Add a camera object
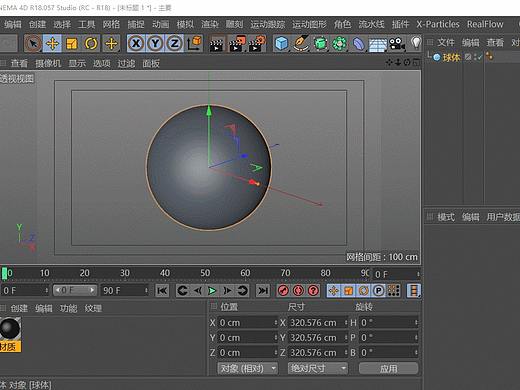Screen dimensions: 520x390 coord(397,44)
